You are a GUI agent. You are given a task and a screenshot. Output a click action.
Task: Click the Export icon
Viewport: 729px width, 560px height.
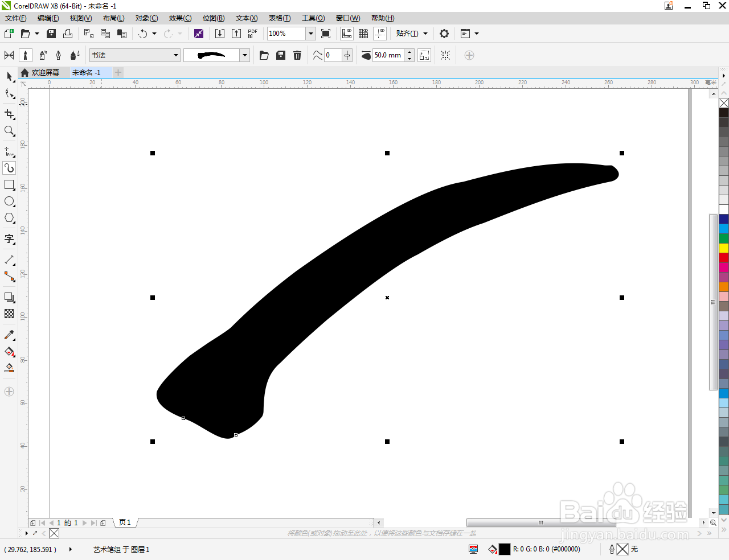[x=236, y=34]
